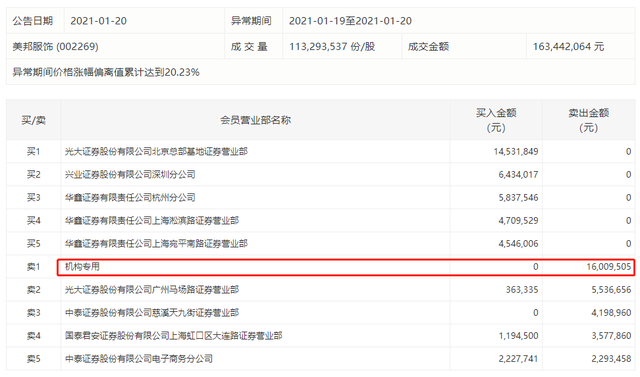Click the 买3 rank label
Screen dimensions: 640x377
pos(33,197)
